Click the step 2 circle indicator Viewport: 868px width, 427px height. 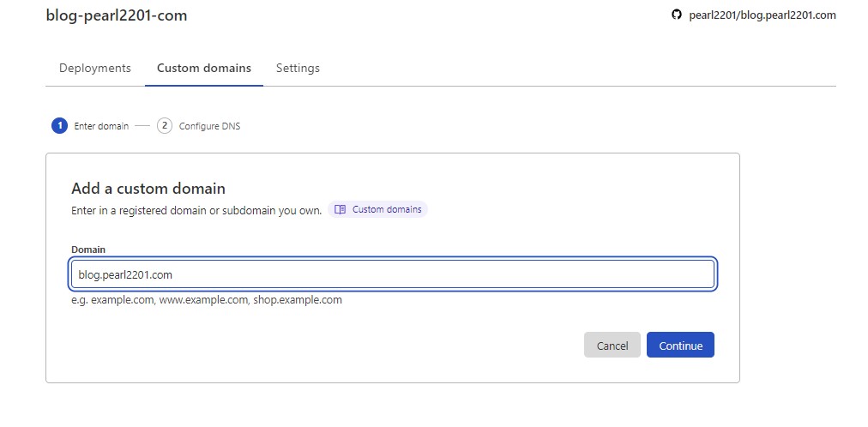pyautogui.click(x=165, y=126)
